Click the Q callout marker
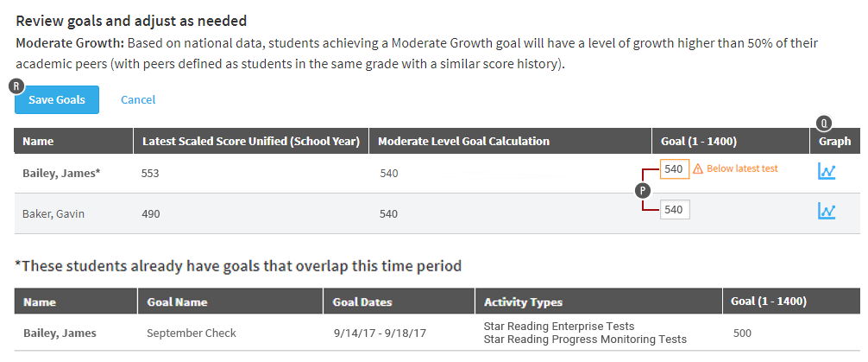The width and height of the screenshot is (868, 362). [x=825, y=123]
